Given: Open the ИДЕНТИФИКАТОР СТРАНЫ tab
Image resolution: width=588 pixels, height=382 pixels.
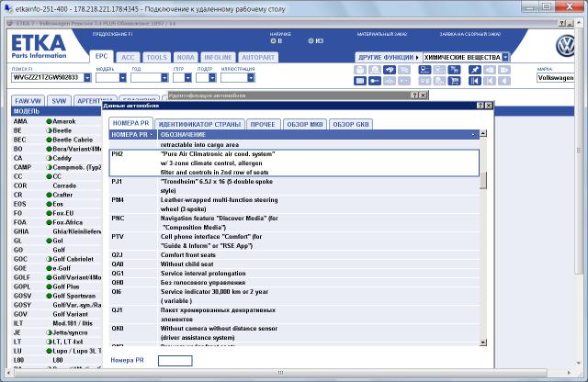Looking at the screenshot, I should point(199,125).
